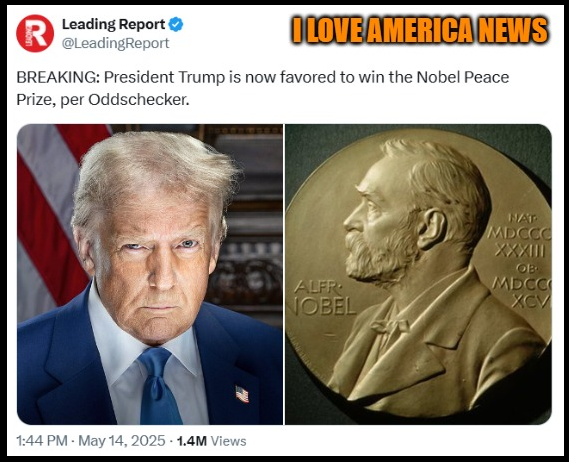Open the @LeadingReport handle link
Image resolution: width=569 pixels, height=462 pixels.
(x=116, y=43)
